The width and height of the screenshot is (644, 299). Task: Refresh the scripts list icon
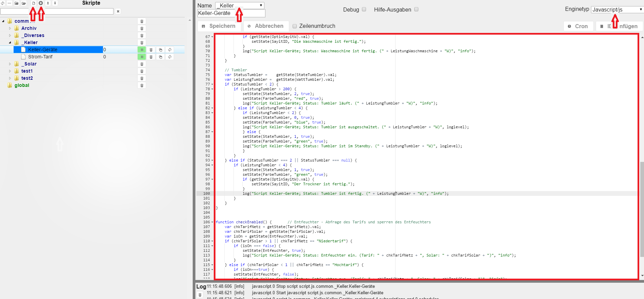click(2, 3)
